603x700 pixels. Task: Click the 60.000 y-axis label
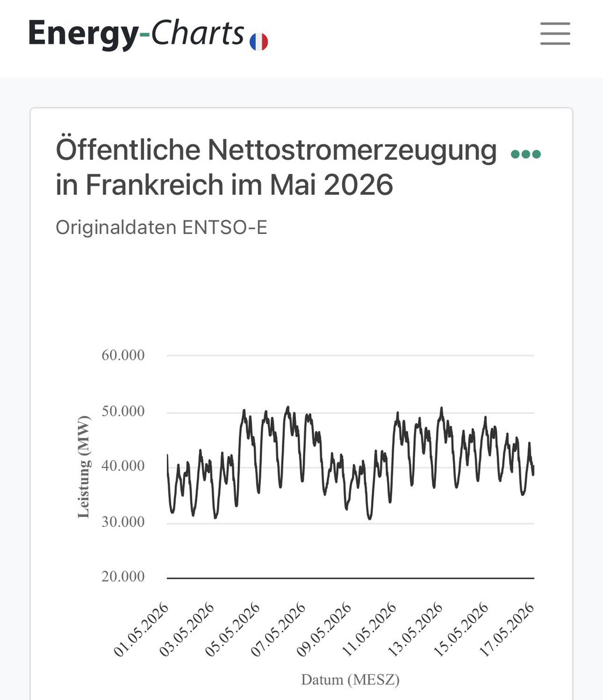(123, 355)
